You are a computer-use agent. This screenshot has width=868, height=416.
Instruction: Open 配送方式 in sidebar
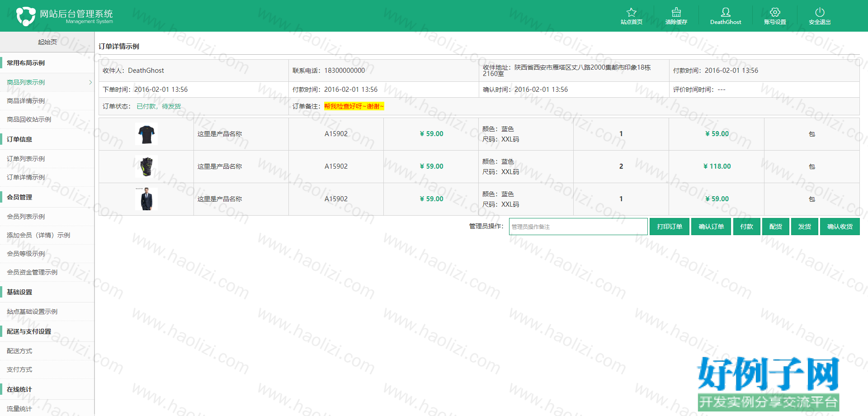coord(19,351)
